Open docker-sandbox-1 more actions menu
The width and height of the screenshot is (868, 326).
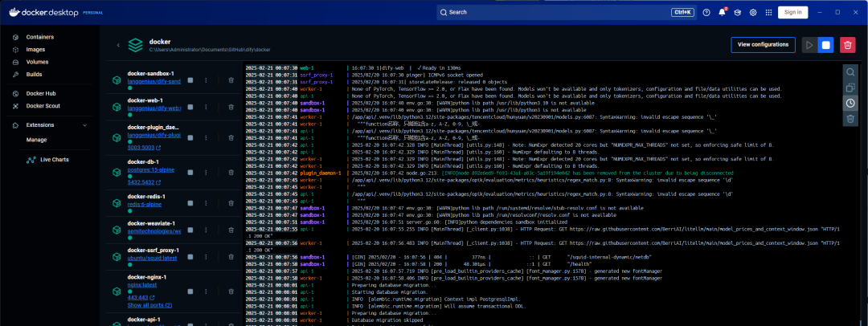206,80
